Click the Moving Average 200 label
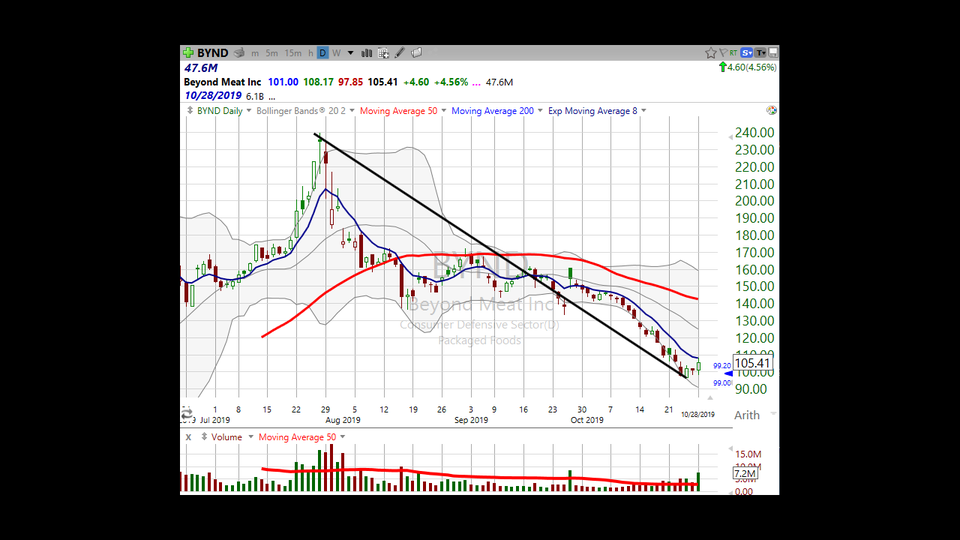The image size is (960, 540). pyautogui.click(x=492, y=111)
